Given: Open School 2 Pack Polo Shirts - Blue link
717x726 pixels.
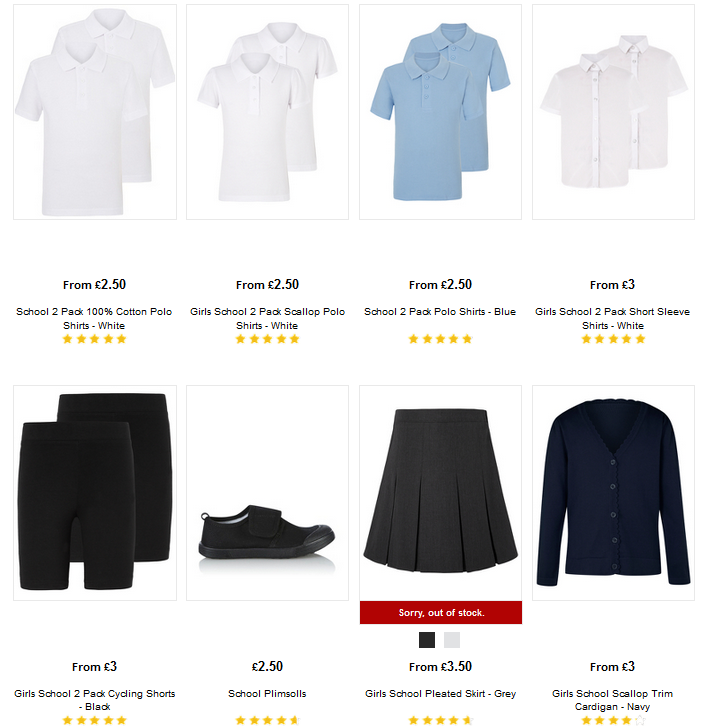Looking at the screenshot, I should pos(440,312).
